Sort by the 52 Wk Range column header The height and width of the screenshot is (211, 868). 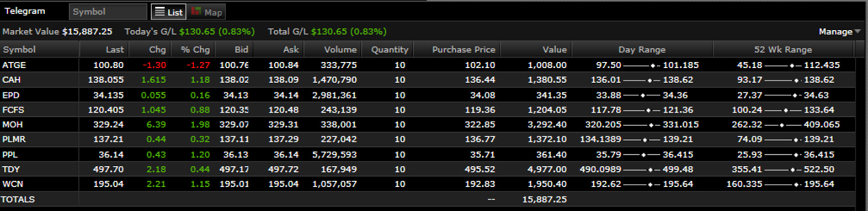[x=783, y=50]
